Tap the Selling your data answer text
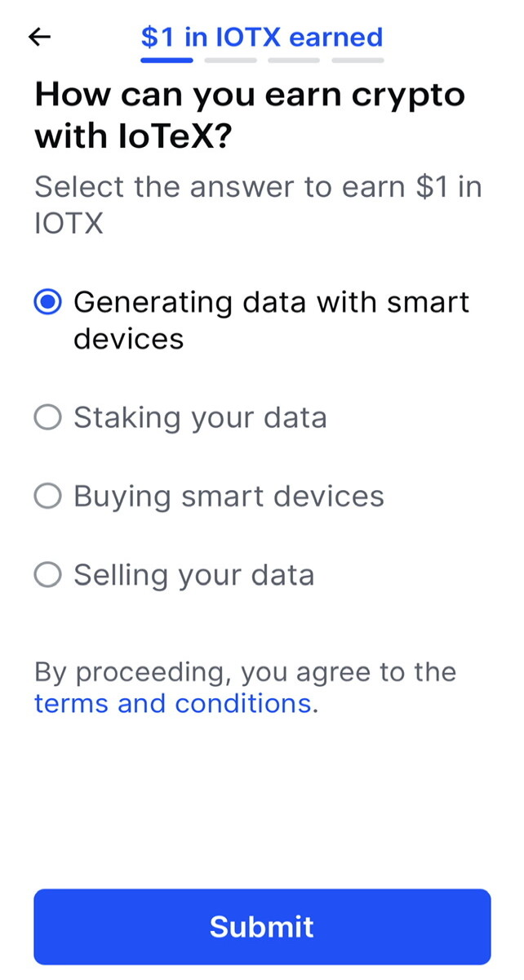Image resolution: width=524 pixels, height=980 pixels. click(x=194, y=576)
